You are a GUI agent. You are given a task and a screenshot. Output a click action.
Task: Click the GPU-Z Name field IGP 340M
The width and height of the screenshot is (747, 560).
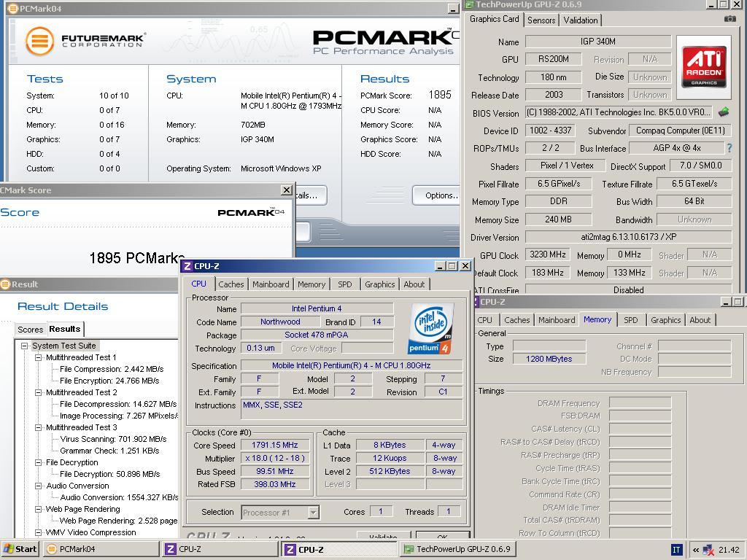(598, 42)
